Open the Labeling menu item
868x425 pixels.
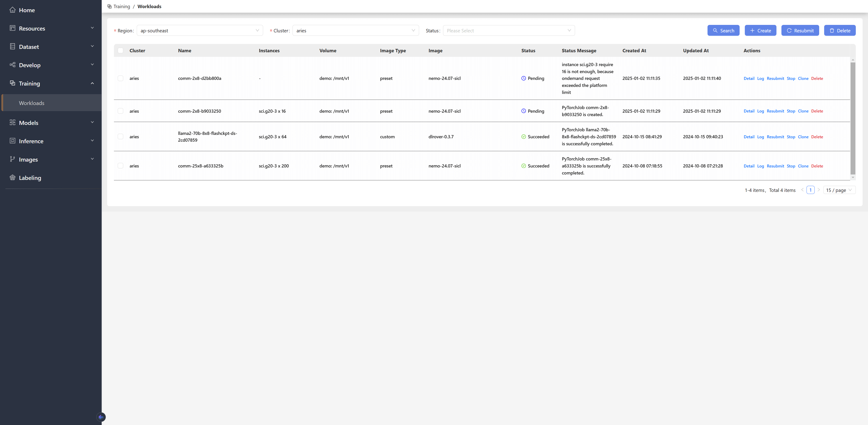point(51,177)
